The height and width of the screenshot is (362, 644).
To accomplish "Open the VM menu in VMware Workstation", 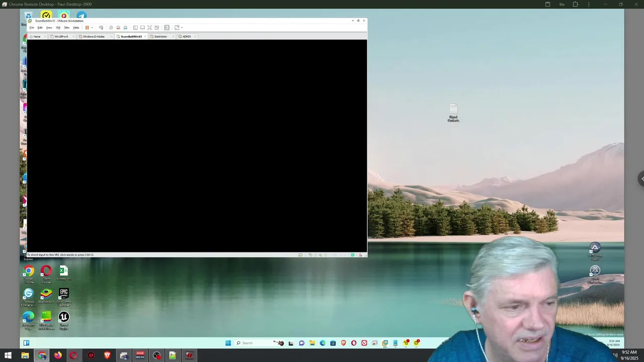I will [x=58, y=28].
